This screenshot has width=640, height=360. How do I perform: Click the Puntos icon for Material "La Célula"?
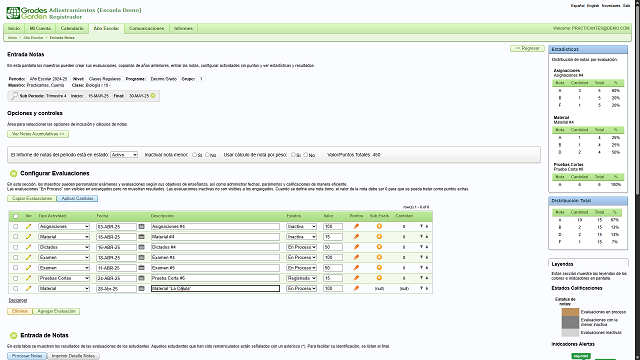coord(356,288)
